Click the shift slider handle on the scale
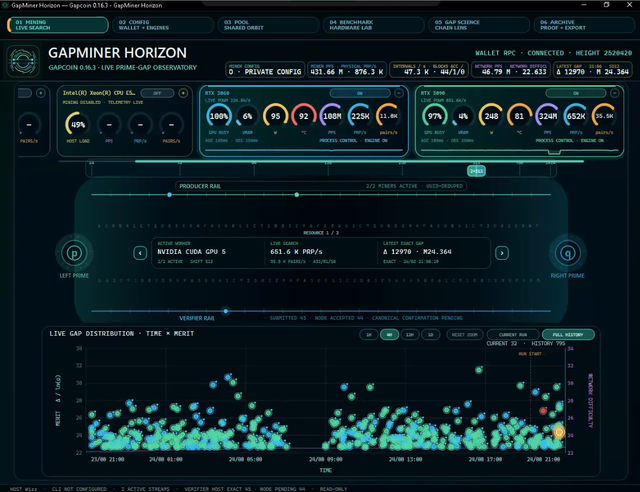Image resolution: width=640 pixels, height=492 pixels. coord(476,171)
